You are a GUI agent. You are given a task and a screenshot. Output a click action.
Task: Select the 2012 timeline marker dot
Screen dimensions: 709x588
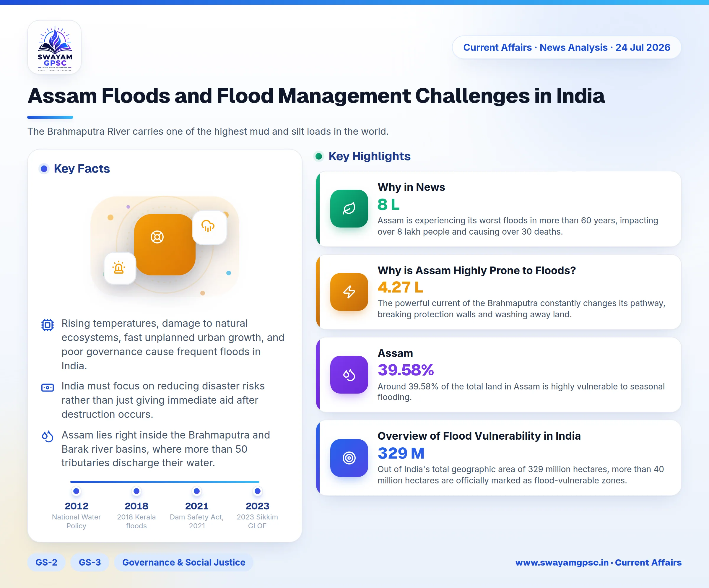[x=76, y=491]
